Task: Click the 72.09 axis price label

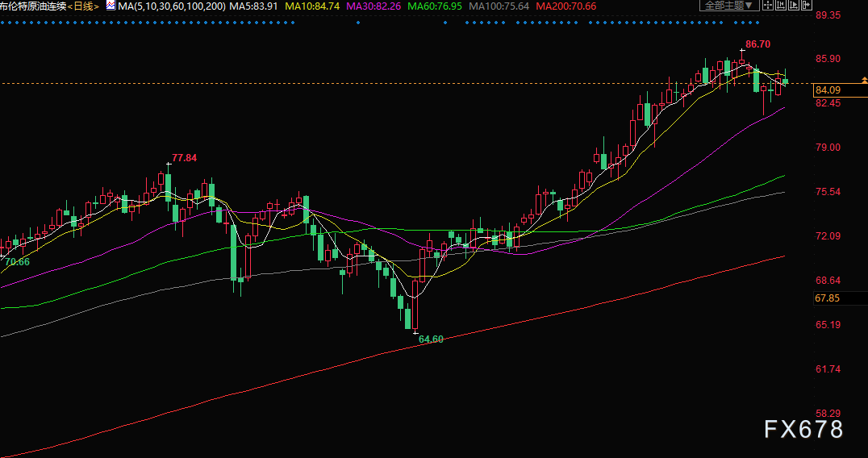Action: click(828, 235)
